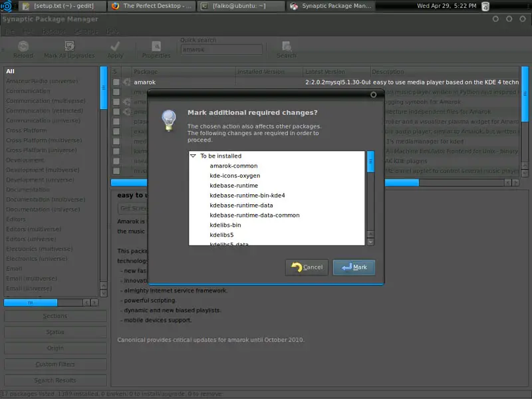The height and width of the screenshot is (399, 532).
Task: Click the package list vertical scrollbar thumb
Action: 525,94
